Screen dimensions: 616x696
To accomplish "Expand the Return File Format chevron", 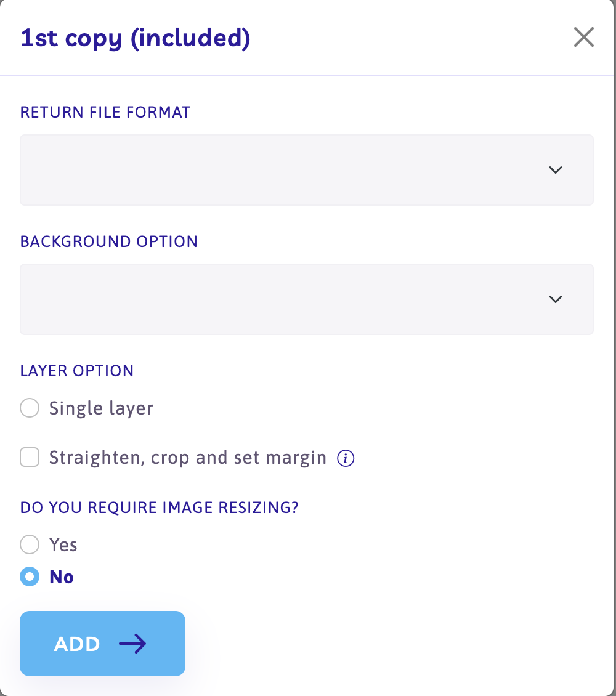I will pyautogui.click(x=556, y=170).
